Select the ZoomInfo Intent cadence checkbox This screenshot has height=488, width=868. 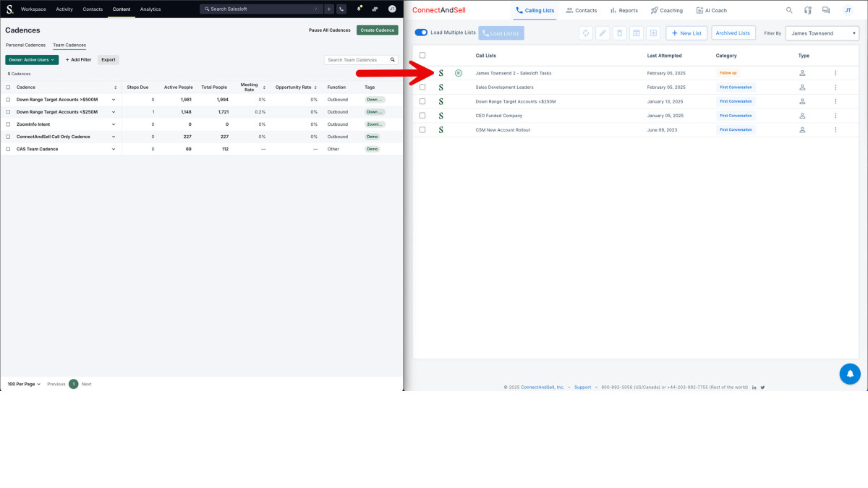click(x=9, y=124)
